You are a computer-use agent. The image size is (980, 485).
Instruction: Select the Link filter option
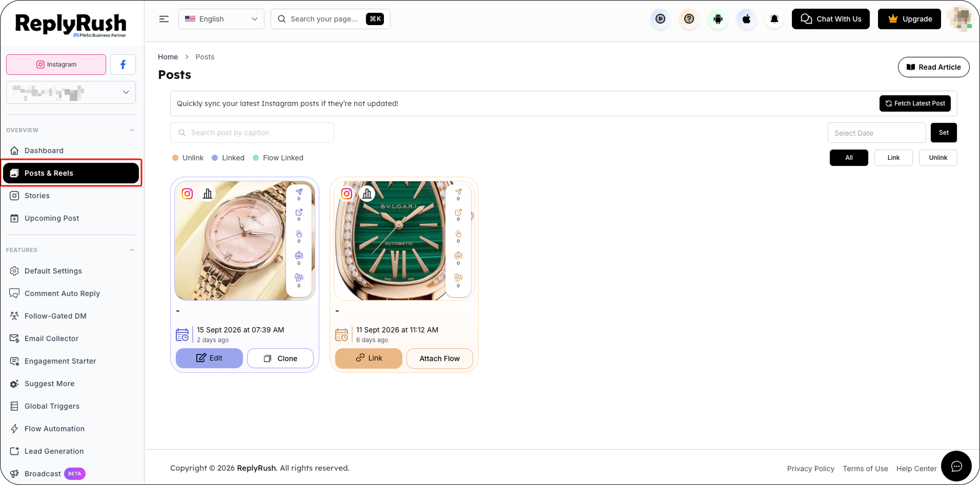click(x=893, y=158)
